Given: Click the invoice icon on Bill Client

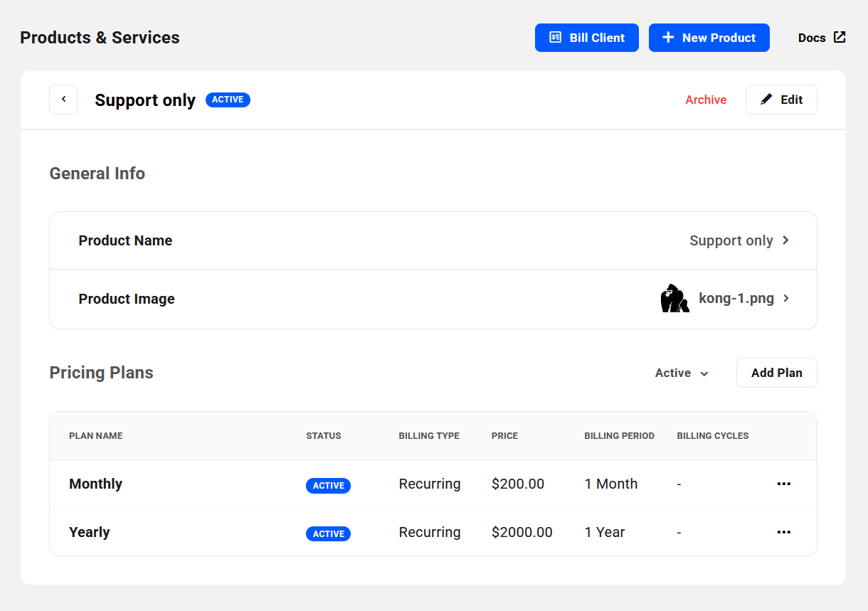Looking at the screenshot, I should [556, 38].
